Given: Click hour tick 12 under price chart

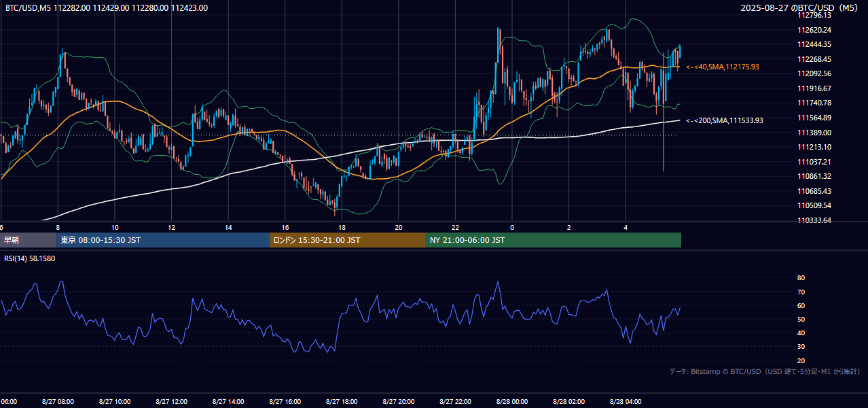Looking at the screenshot, I should pos(172,227).
